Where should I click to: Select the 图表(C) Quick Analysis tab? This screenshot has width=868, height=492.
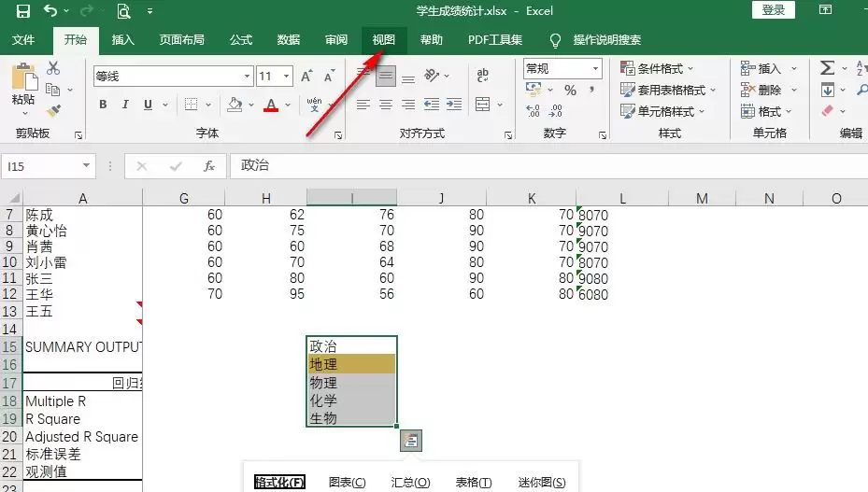coord(347,482)
